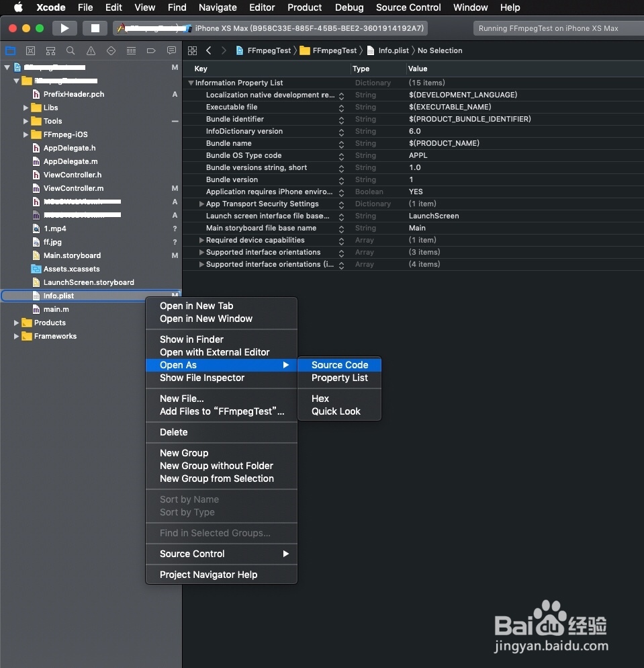Choose Property List in submenu
The width and height of the screenshot is (644, 668).
339,378
